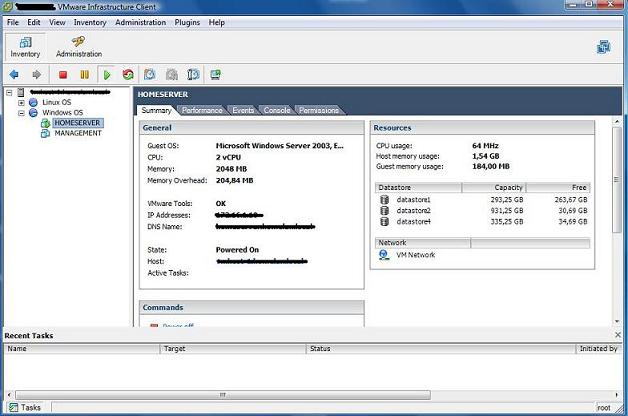This screenshot has width=628, height=416.
Task: Close the Recent Tasks panel
Action: click(618, 335)
